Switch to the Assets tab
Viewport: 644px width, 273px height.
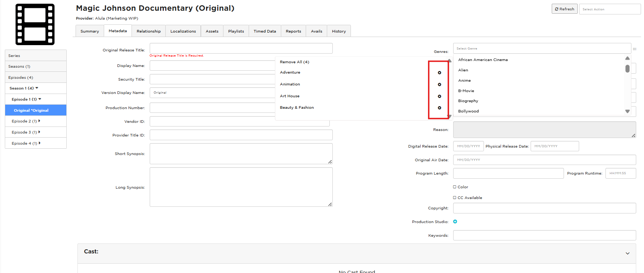[x=212, y=31]
